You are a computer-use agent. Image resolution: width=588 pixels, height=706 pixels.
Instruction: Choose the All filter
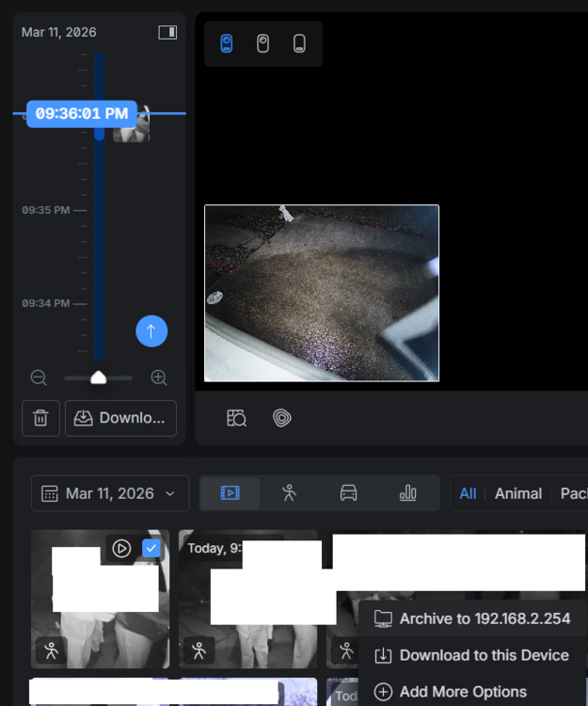[x=468, y=493]
